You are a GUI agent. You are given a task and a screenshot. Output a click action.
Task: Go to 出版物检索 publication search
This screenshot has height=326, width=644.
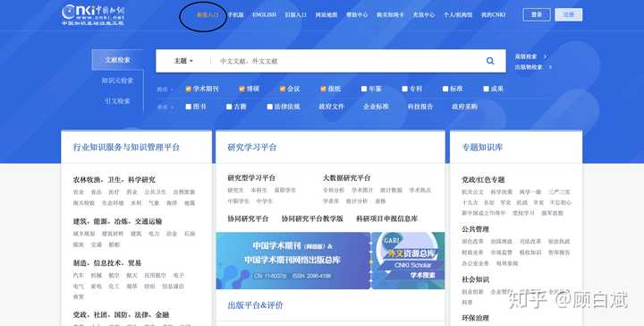click(x=529, y=67)
